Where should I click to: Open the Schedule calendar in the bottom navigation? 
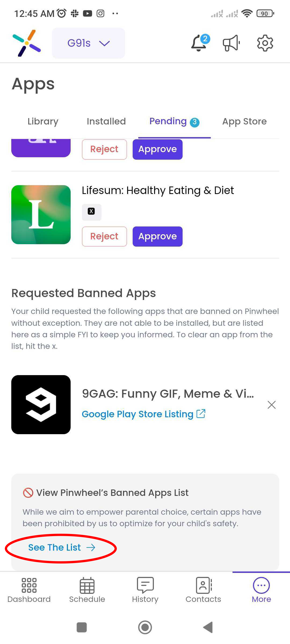coord(87,590)
